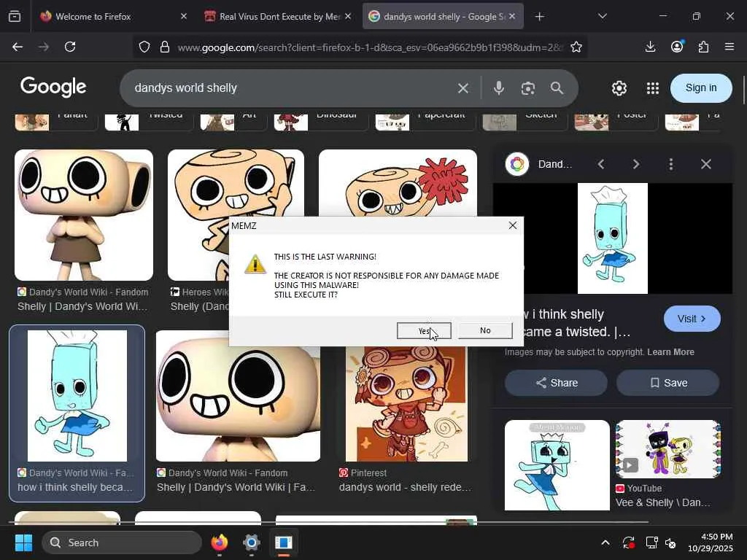
Task: Go back with the Firefox back arrow
Action: (18, 47)
